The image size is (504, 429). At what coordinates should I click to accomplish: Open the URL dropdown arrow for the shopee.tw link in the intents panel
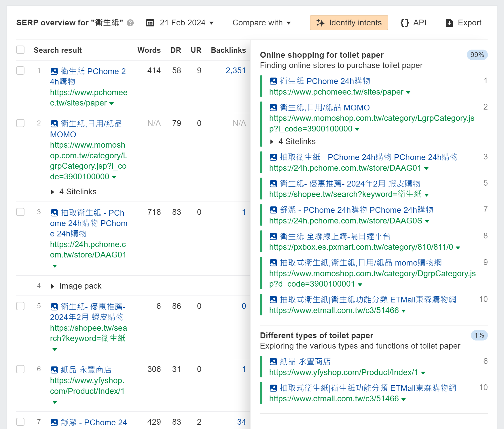(427, 195)
